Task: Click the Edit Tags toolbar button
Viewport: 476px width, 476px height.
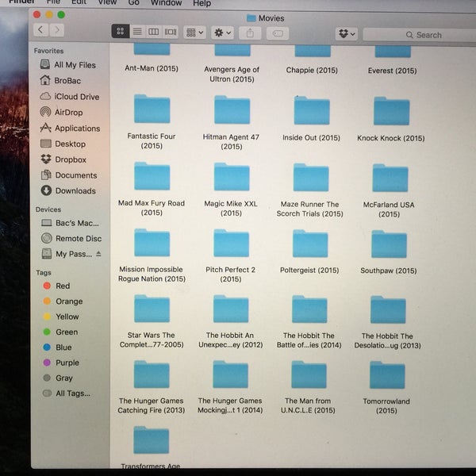Action: tap(278, 33)
